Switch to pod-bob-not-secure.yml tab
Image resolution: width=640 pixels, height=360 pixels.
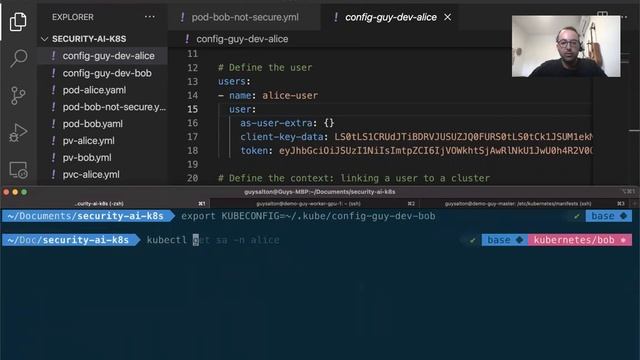(244, 17)
